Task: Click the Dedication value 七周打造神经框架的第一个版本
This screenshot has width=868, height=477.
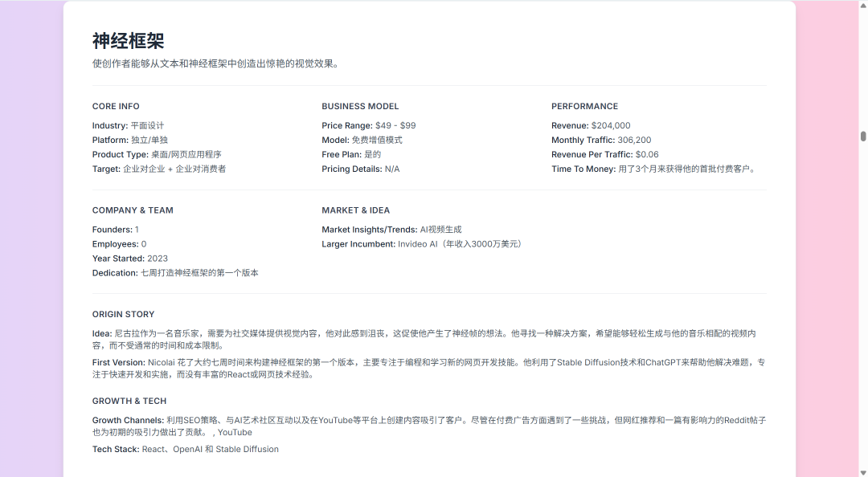Action: [x=199, y=273]
